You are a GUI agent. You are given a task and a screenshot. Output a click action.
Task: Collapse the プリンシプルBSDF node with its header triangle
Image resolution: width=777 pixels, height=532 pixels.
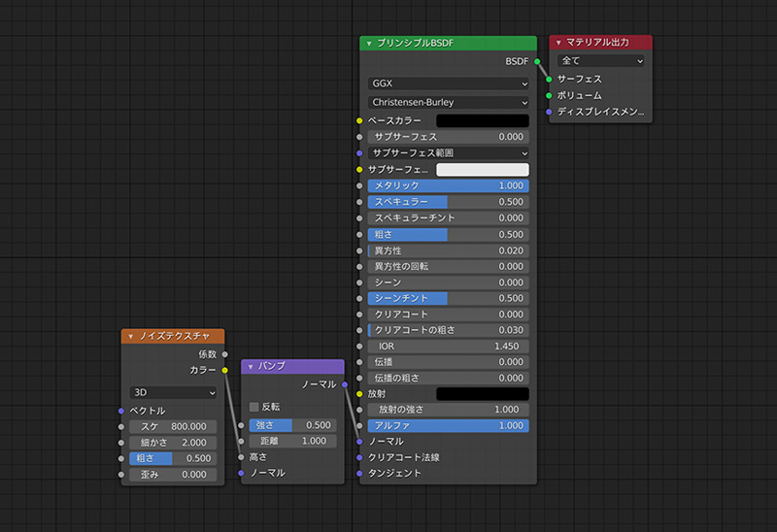coord(369,44)
